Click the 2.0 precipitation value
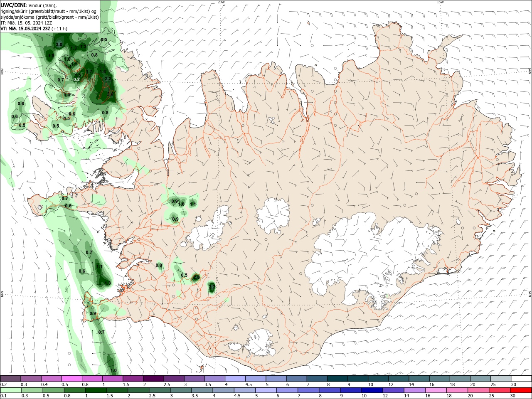Screen dimensions: 532x399 [110, 94]
